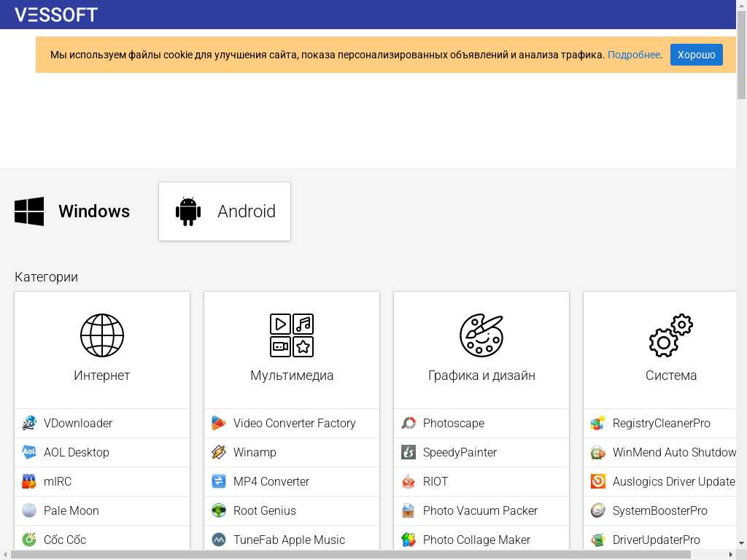Click the Vessoft logo in header
747x560 pixels.
pyautogui.click(x=56, y=15)
